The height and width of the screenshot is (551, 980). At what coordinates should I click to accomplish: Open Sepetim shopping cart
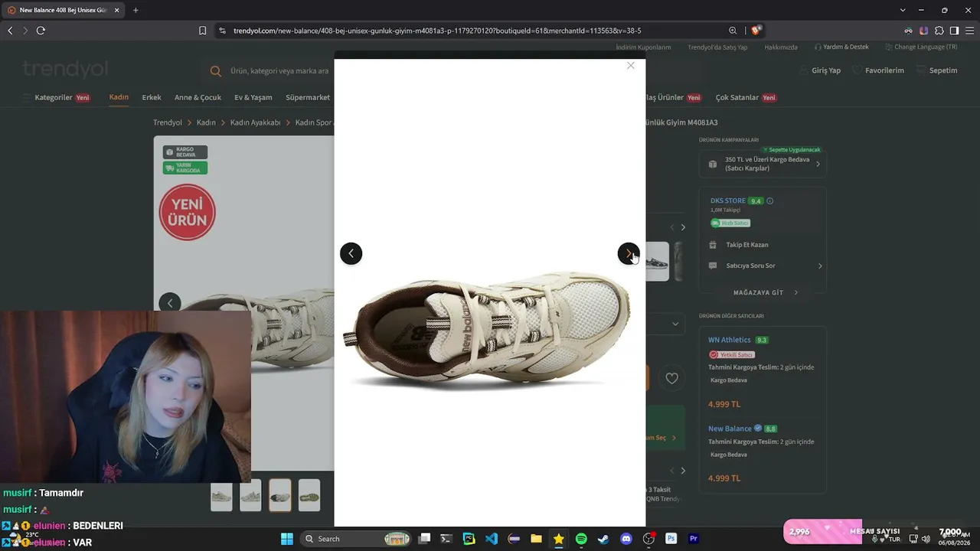click(x=936, y=70)
